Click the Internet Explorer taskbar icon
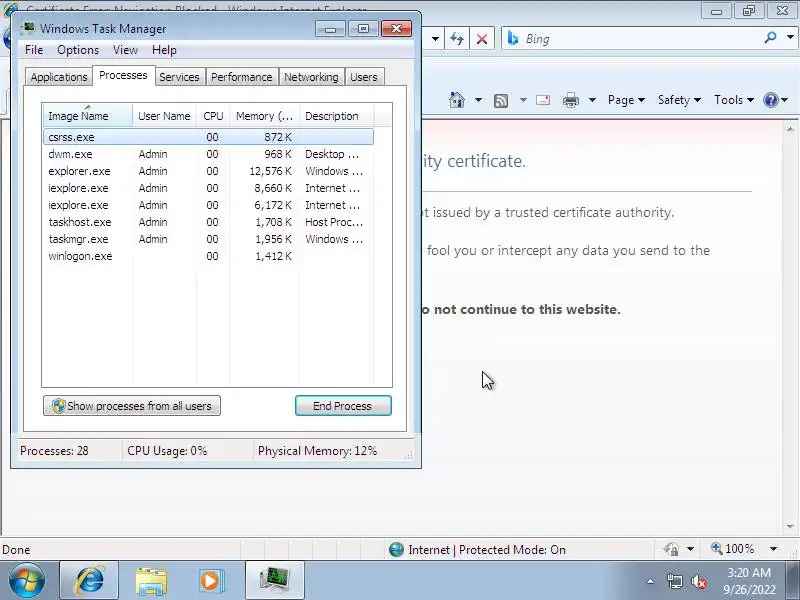 [89, 581]
